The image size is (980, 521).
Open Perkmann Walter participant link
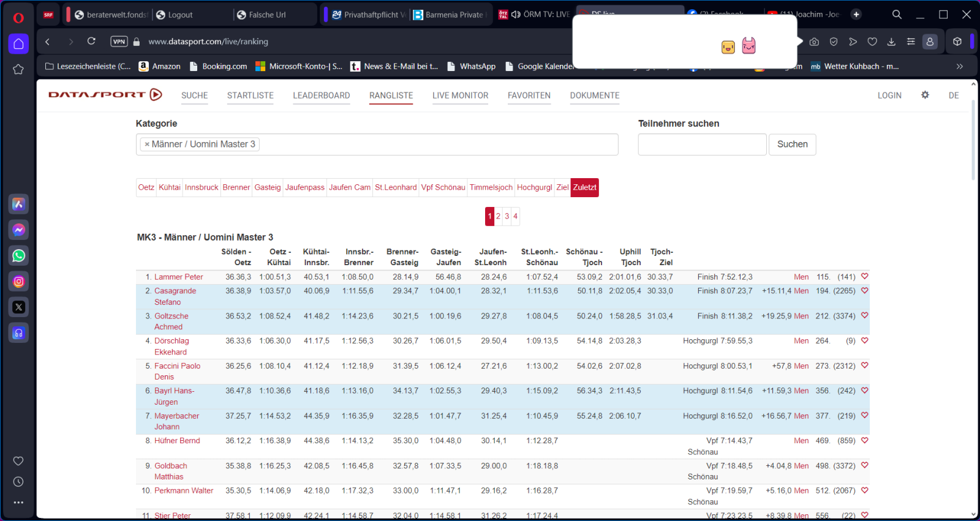(x=184, y=491)
